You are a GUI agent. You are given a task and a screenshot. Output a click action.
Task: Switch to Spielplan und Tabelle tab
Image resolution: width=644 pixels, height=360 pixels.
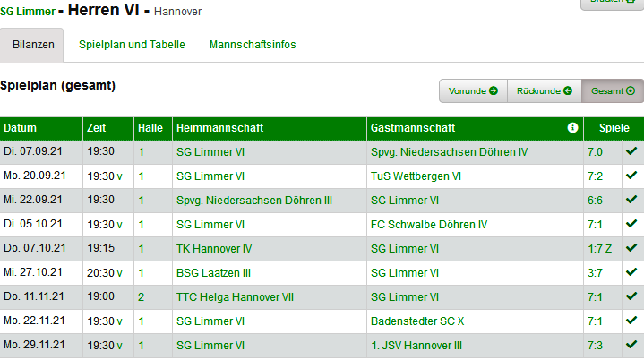[132, 45]
